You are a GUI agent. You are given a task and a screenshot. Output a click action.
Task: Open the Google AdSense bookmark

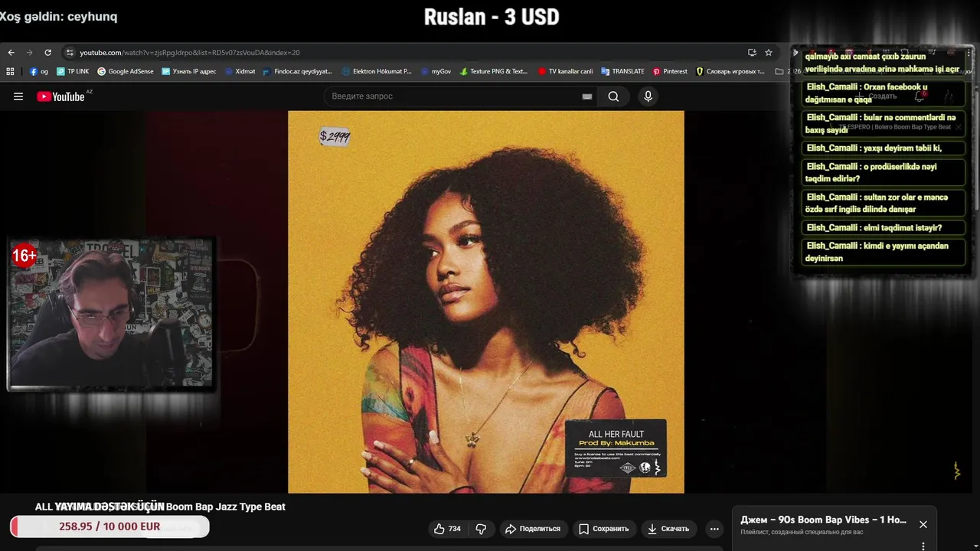click(x=126, y=71)
